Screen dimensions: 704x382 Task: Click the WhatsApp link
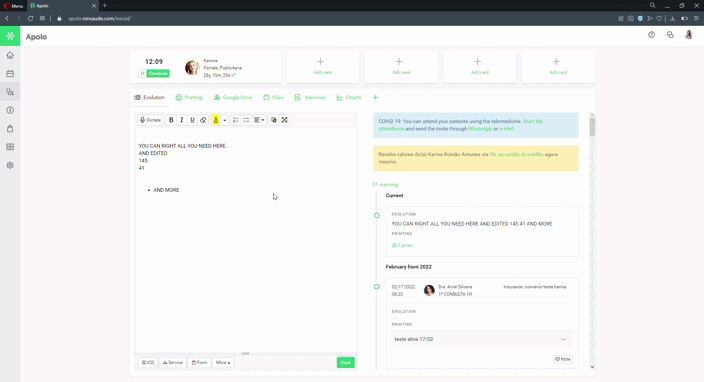click(480, 129)
